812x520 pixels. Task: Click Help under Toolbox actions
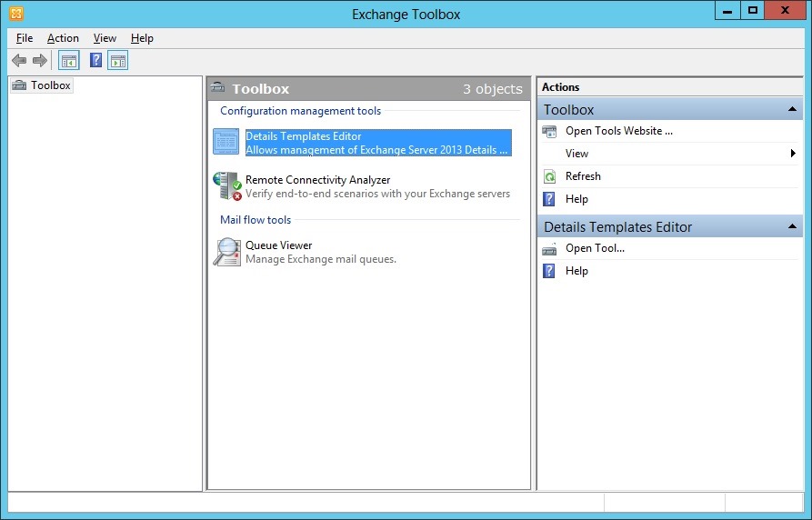576,199
